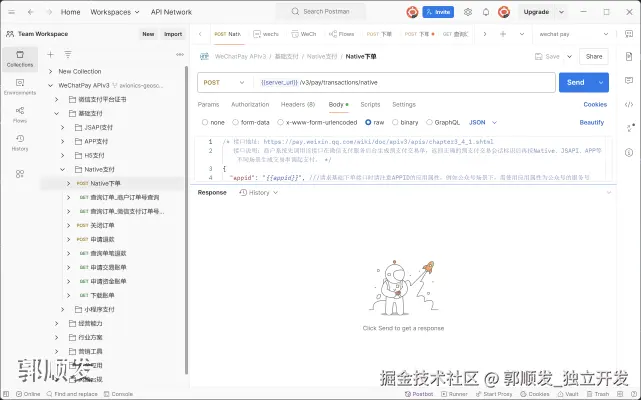Screen dimensions: 641x400
Task: Open the Send button dropdown arrow
Action: (601, 83)
